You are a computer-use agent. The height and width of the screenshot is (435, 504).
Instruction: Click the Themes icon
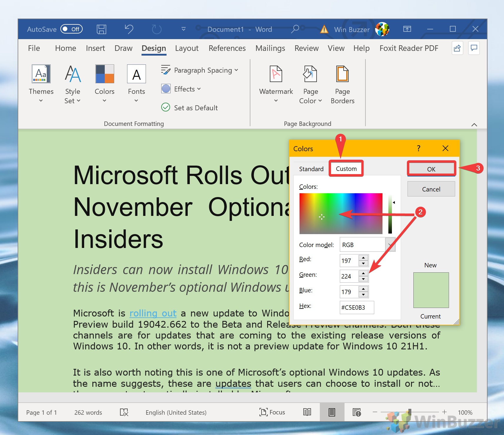tap(41, 74)
